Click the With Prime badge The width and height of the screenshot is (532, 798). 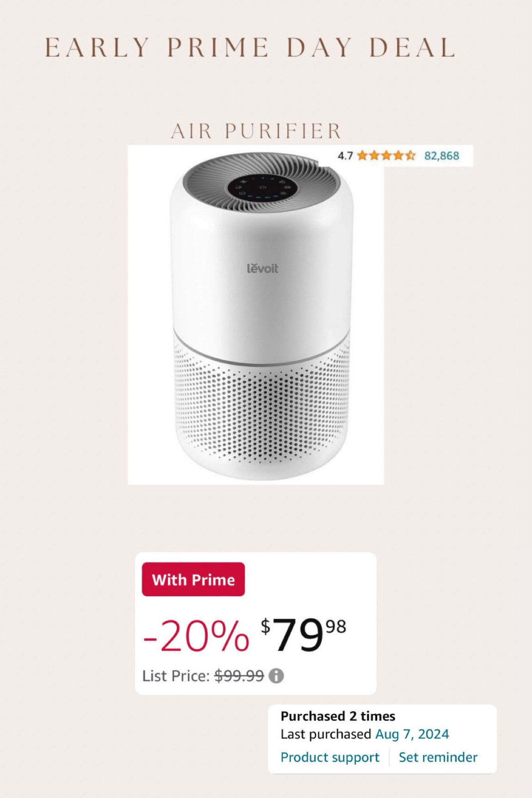click(193, 580)
